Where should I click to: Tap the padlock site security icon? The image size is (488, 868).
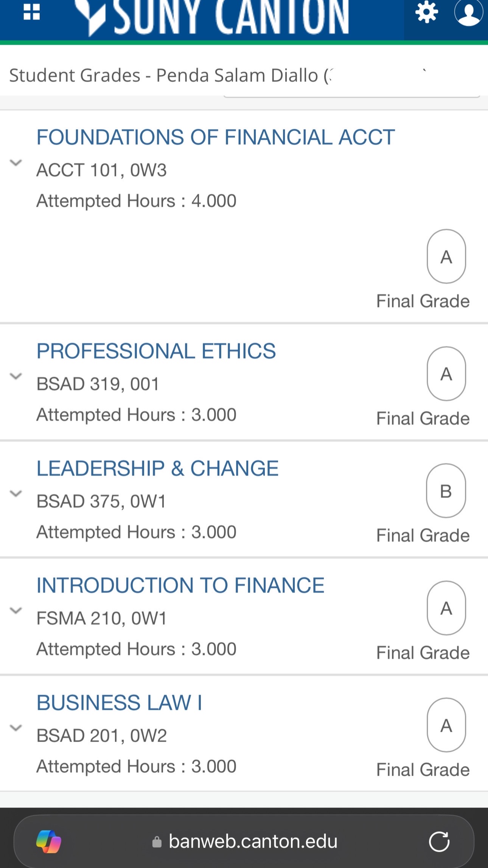157,842
